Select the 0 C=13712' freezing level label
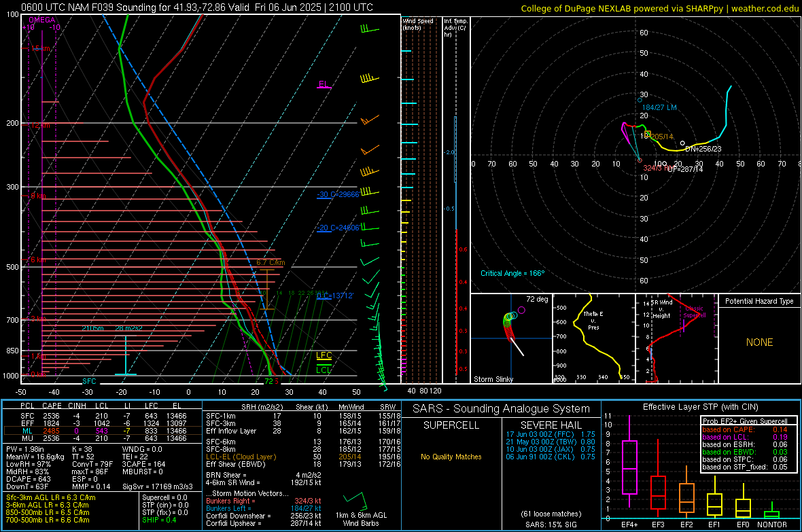 335,296
